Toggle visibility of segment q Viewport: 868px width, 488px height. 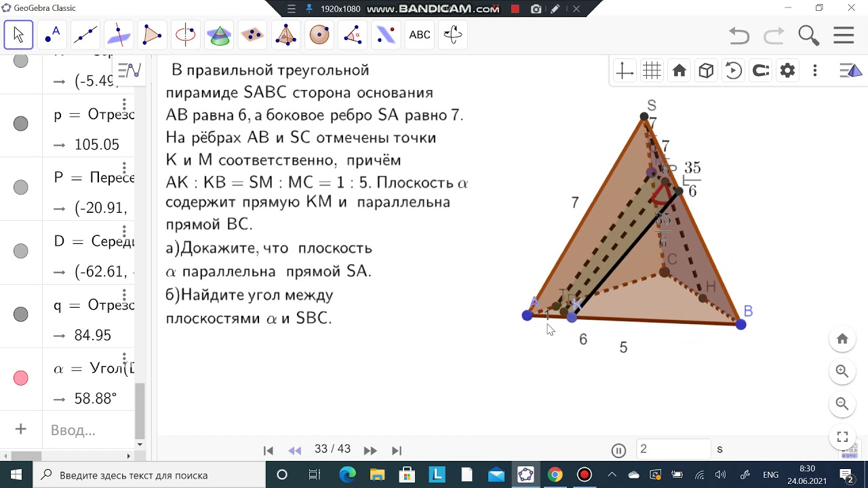click(21, 314)
